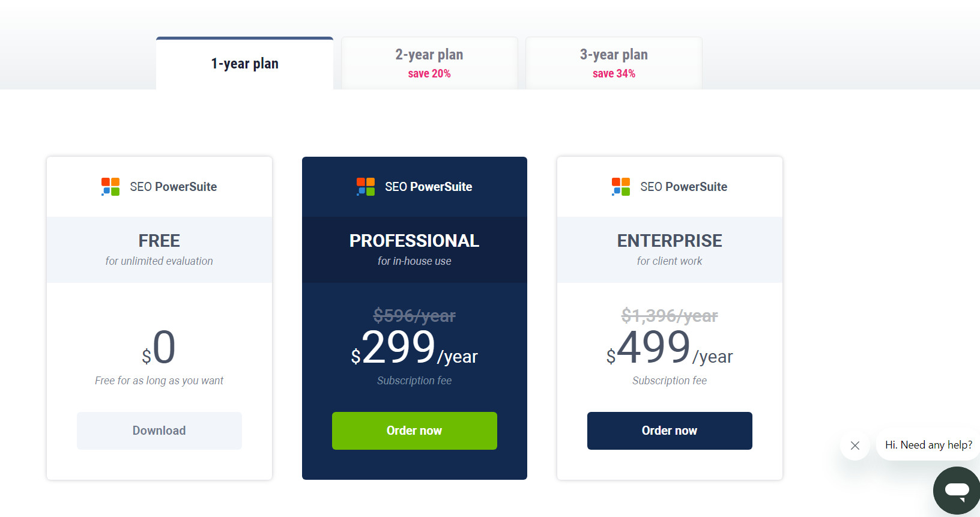Click the four-square icon in the dark Professional header
The height and width of the screenshot is (517, 980).
point(364,186)
